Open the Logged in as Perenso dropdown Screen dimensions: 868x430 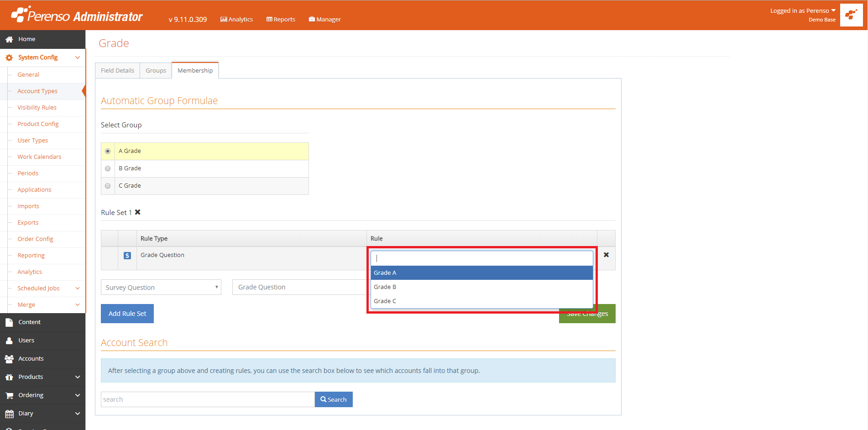[803, 10]
